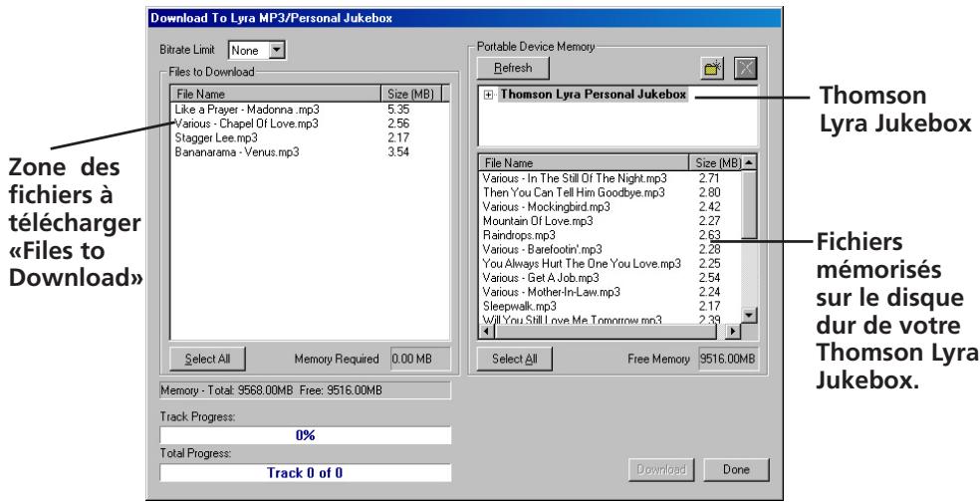Select Like a Prayer - Madonna .mp3
980x502 pixels.
coord(248,110)
